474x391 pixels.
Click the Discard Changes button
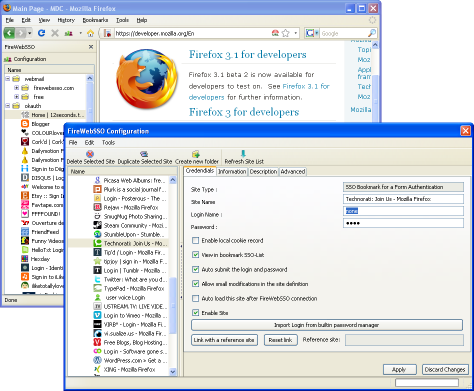(445, 369)
